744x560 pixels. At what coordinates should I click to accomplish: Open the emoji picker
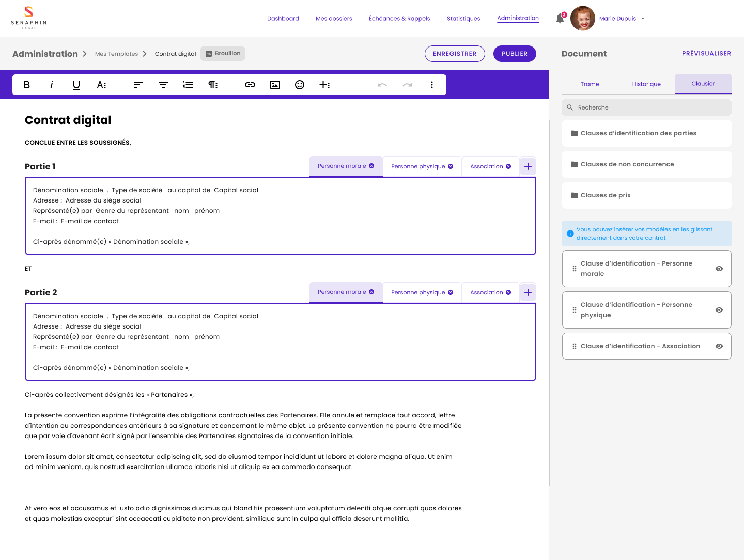point(300,85)
